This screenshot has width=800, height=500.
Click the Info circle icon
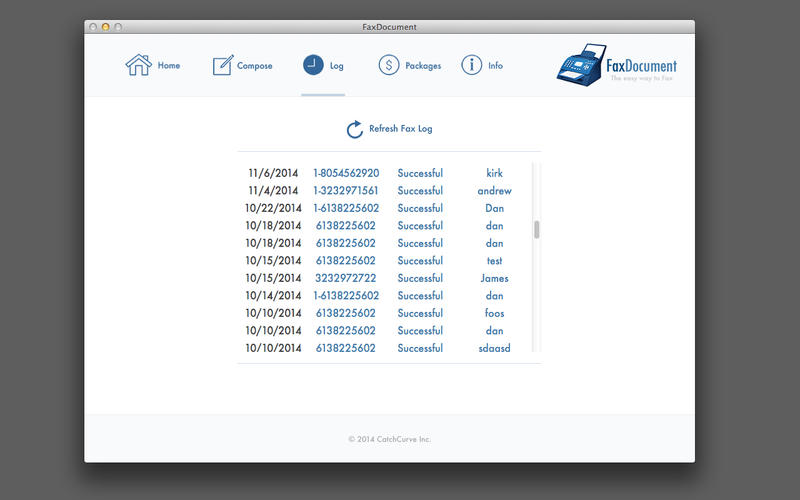coord(471,65)
